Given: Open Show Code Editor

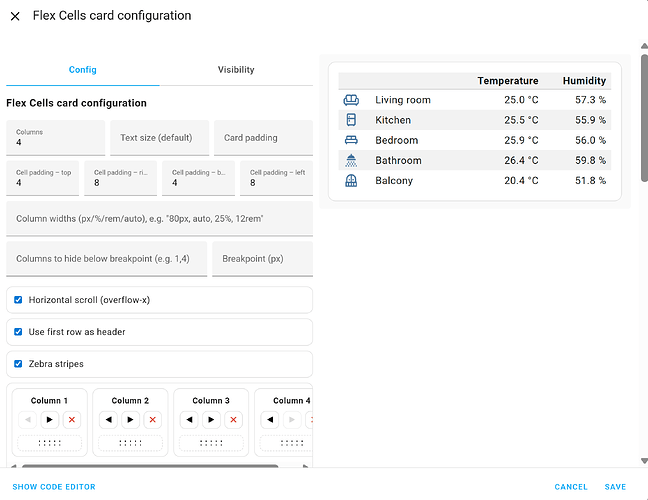Looking at the screenshot, I should point(54,487).
